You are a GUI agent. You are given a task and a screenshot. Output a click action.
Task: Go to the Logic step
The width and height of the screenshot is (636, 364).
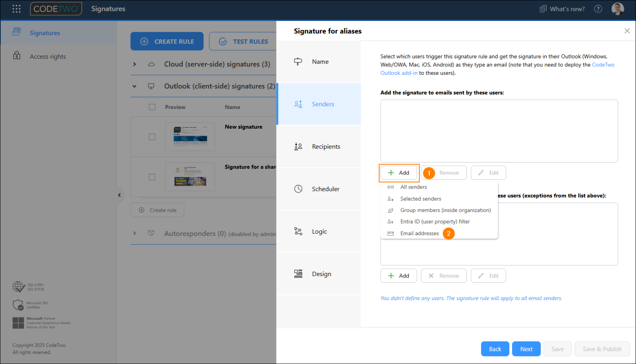tap(319, 231)
